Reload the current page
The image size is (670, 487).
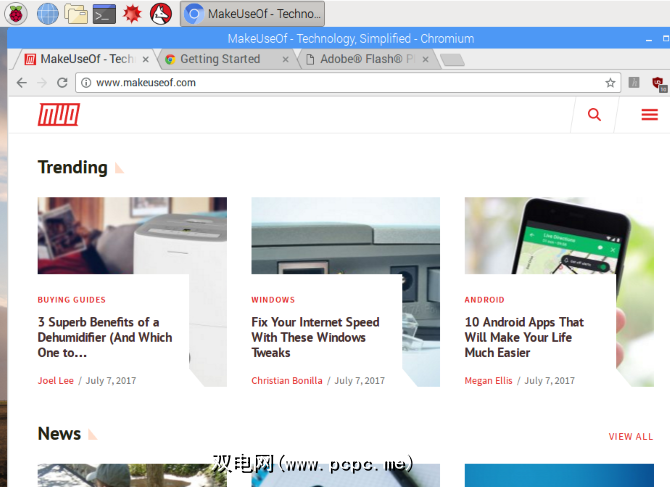click(x=62, y=82)
